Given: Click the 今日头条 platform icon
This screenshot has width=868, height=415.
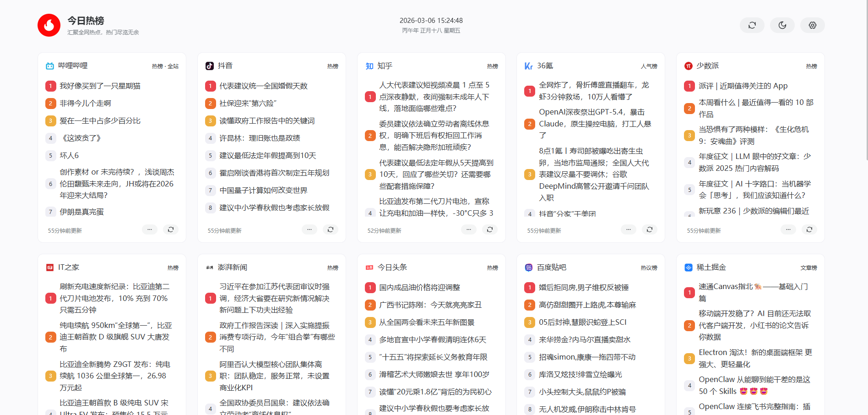Looking at the screenshot, I should [x=369, y=268].
